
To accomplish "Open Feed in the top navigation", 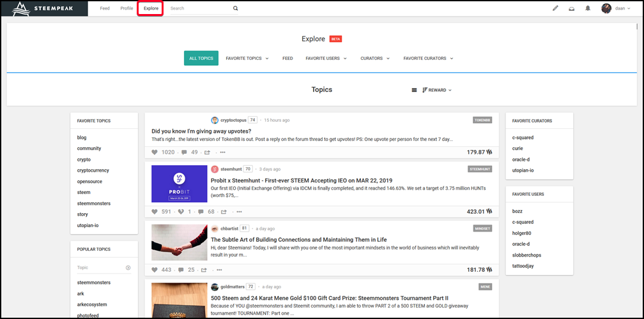I will (x=105, y=8).
